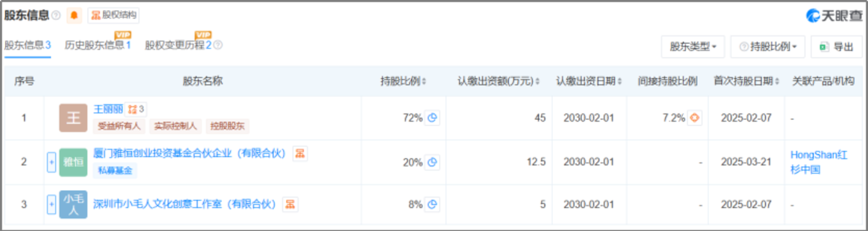Image resolution: width=868 pixels, height=231 pixels.
Task: Click the 王 avatar thumbnail
Action: [73, 118]
